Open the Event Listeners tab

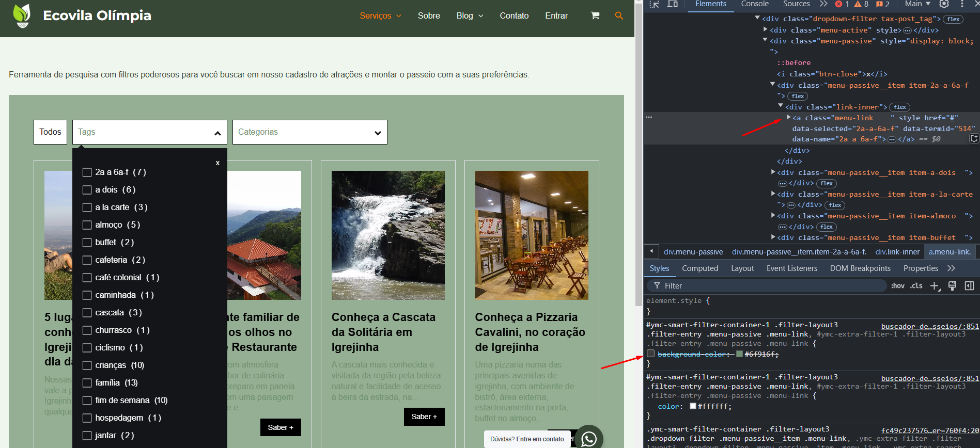coord(792,268)
